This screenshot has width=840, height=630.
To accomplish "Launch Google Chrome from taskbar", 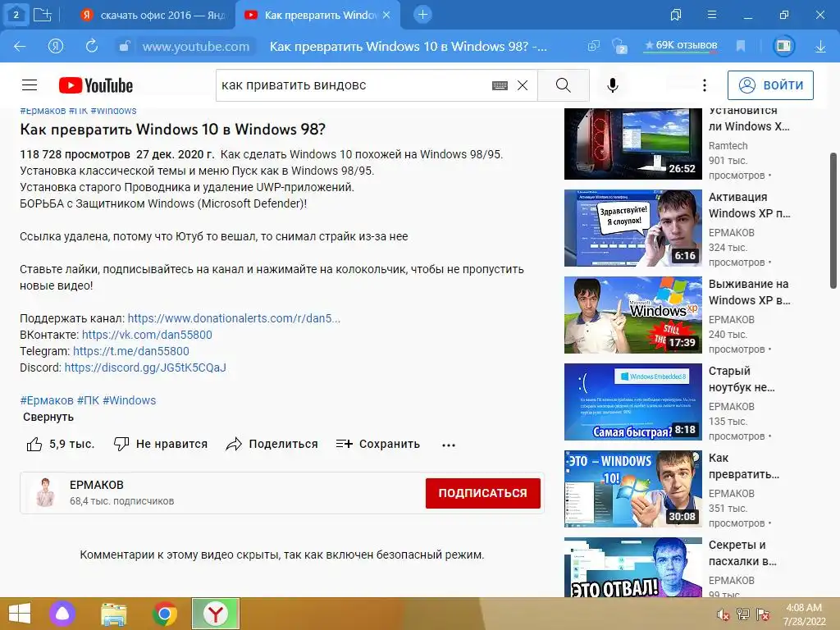I will click(x=165, y=614).
